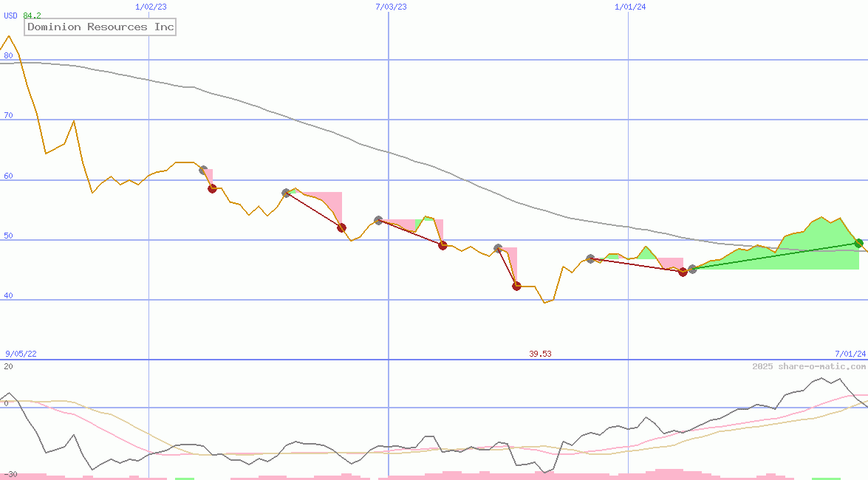Click the 70 price axis label
868x480 pixels.
(x=8, y=116)
